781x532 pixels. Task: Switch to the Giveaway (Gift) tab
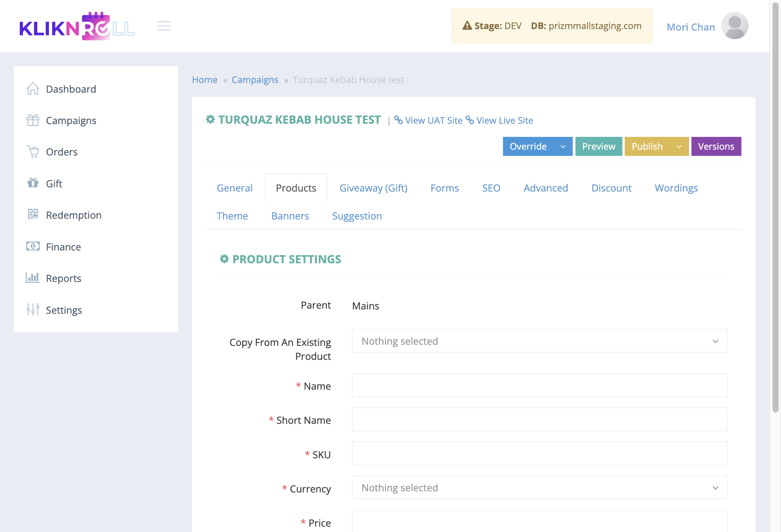click(x=373, y=188)
